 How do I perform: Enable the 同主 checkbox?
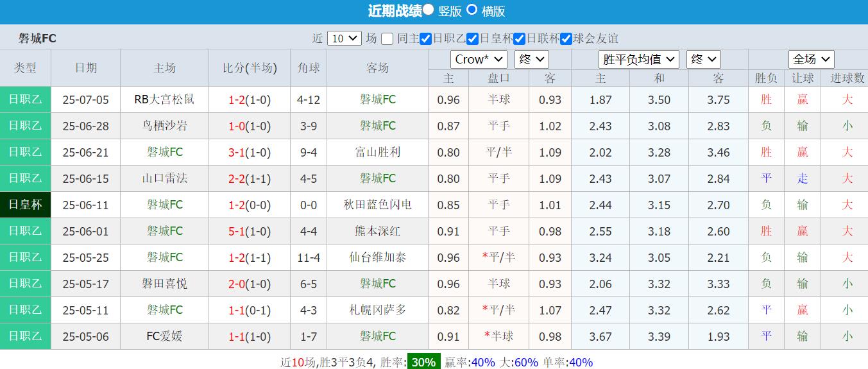pyautogui.click(x=387, y=39)
